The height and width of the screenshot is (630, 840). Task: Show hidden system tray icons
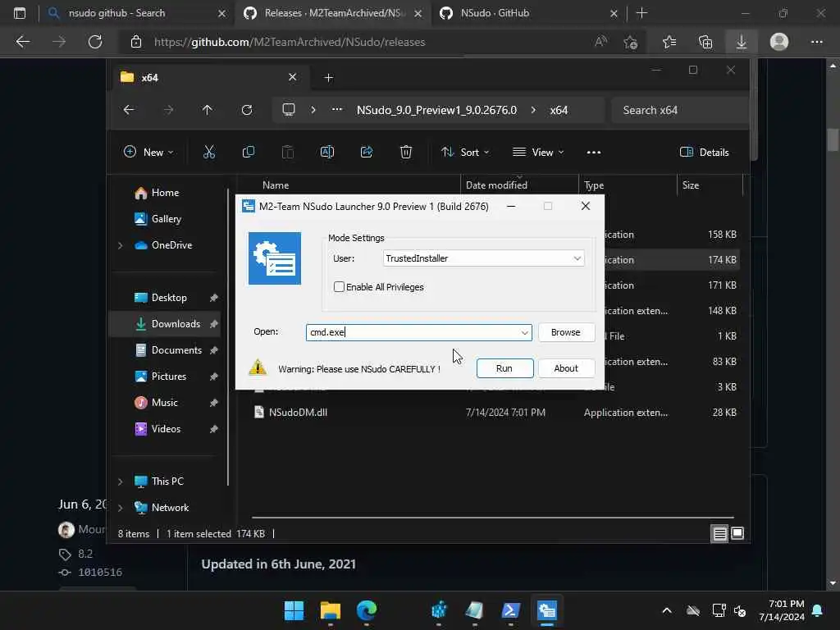667,610
